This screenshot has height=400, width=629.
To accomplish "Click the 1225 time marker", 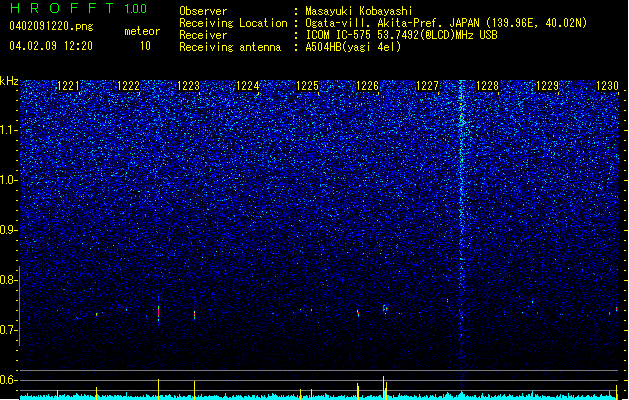I will tap(308, 86).
